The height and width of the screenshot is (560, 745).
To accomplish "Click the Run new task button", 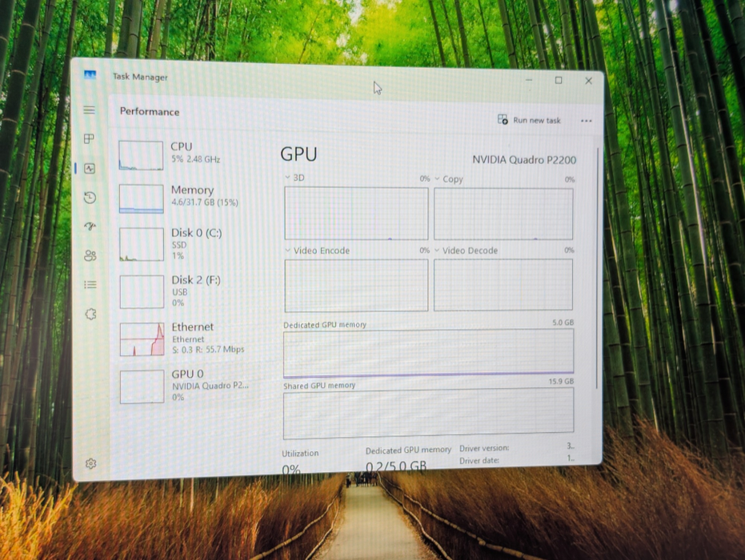I will pos(530,120).
